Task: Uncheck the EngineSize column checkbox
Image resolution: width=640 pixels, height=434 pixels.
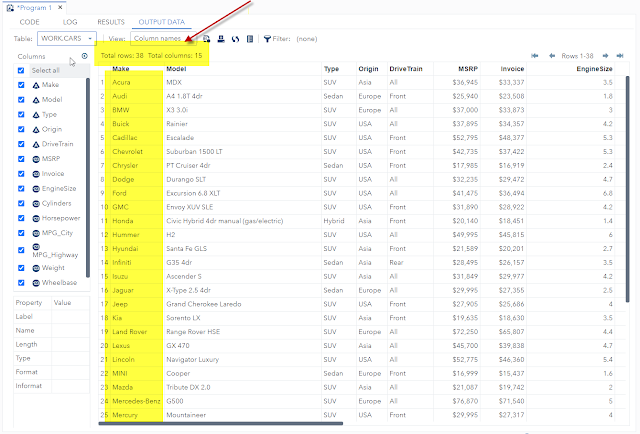Action: (21, 188)
